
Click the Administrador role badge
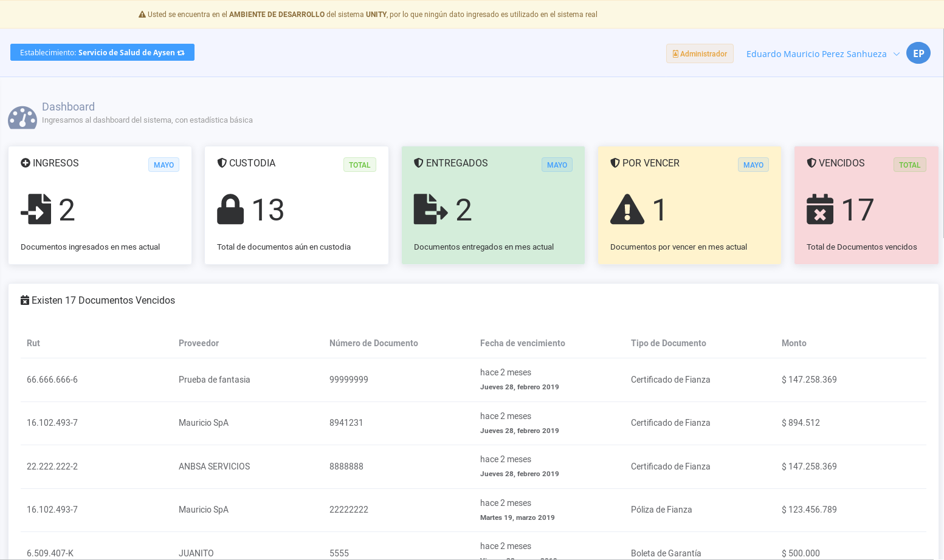click(700, 54)
